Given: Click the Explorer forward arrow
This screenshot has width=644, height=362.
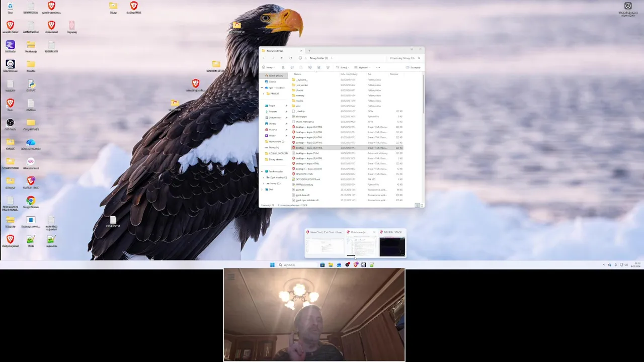Looking at the screenshot, I should pyautogui.click(x=273, y=58).
